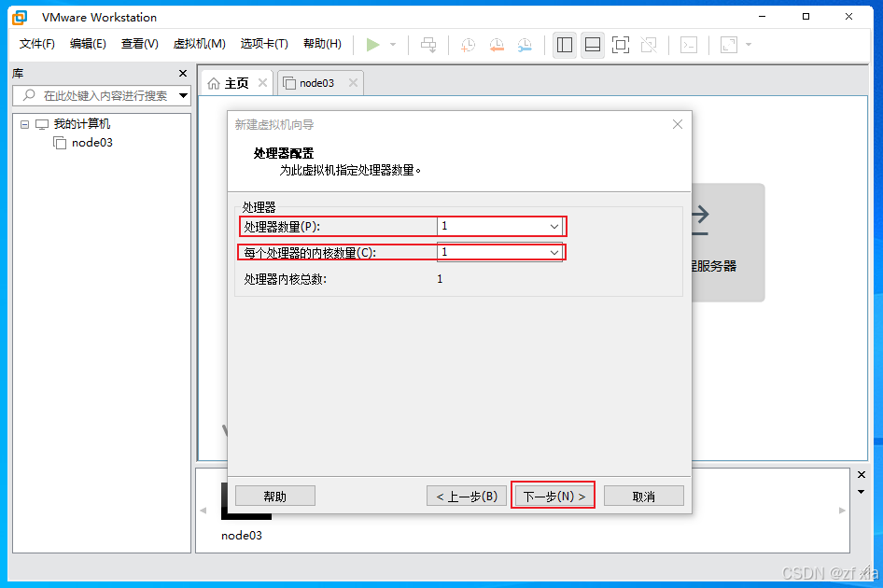
Task: Toggle the library sidebar view icon
Action: coord(565,45)
